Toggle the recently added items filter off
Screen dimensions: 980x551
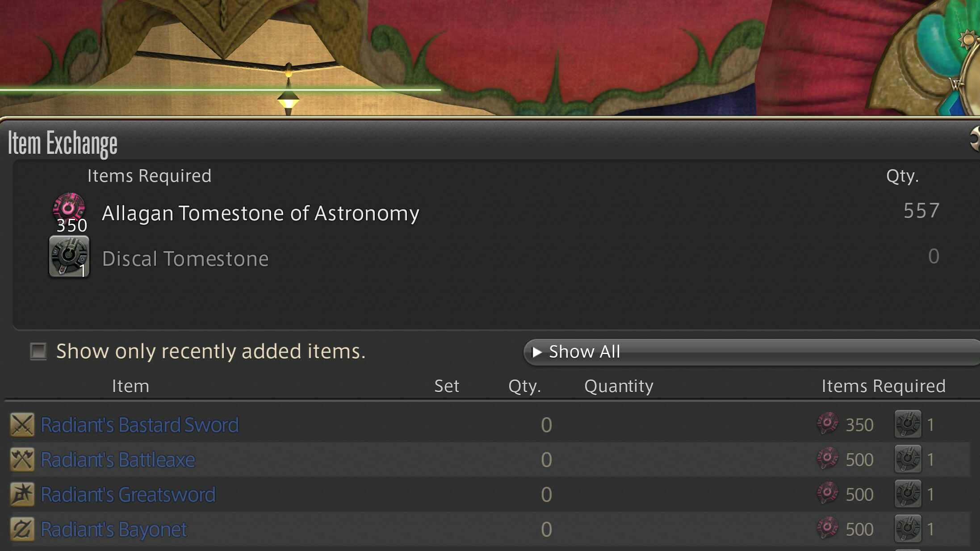(38, 351)
